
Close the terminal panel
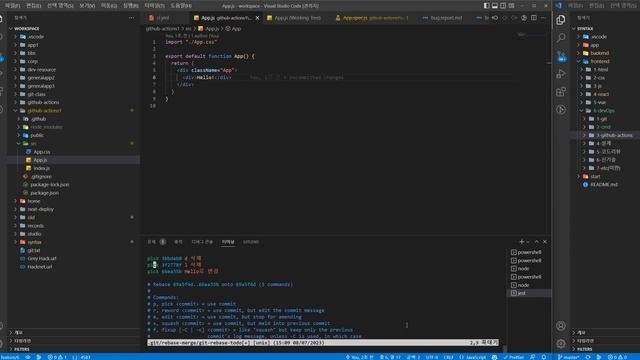pyautogui.click(x=544, y=242)
